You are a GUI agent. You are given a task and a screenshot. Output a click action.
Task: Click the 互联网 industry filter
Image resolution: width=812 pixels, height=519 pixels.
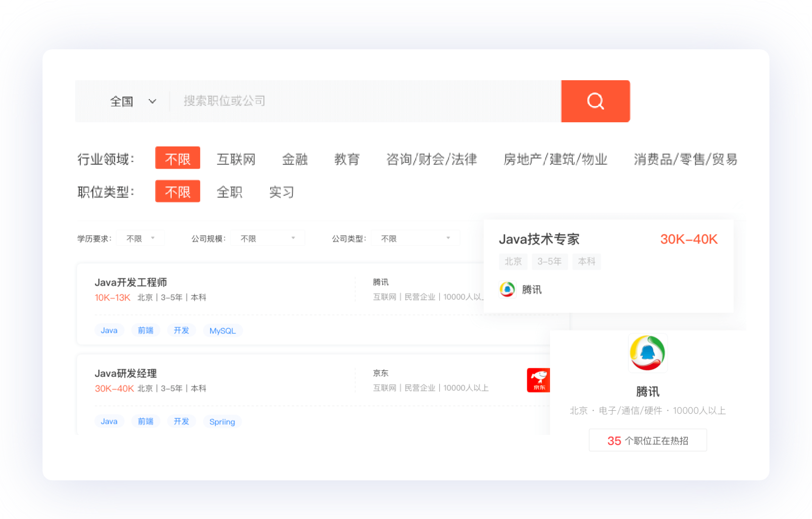click(x=236, y=159)
